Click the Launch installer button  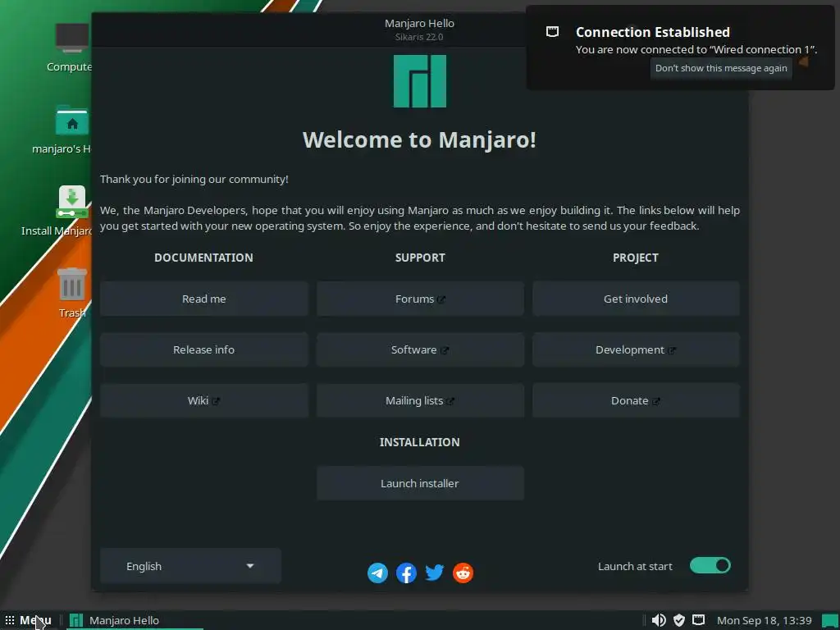420,483
